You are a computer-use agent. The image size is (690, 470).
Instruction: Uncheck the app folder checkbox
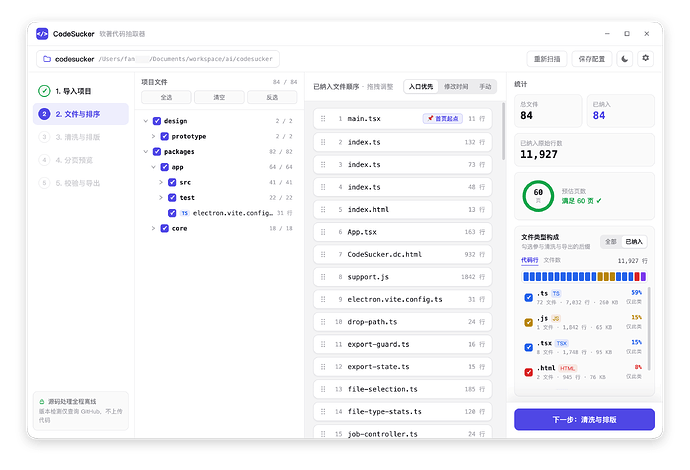coord(165,167)
